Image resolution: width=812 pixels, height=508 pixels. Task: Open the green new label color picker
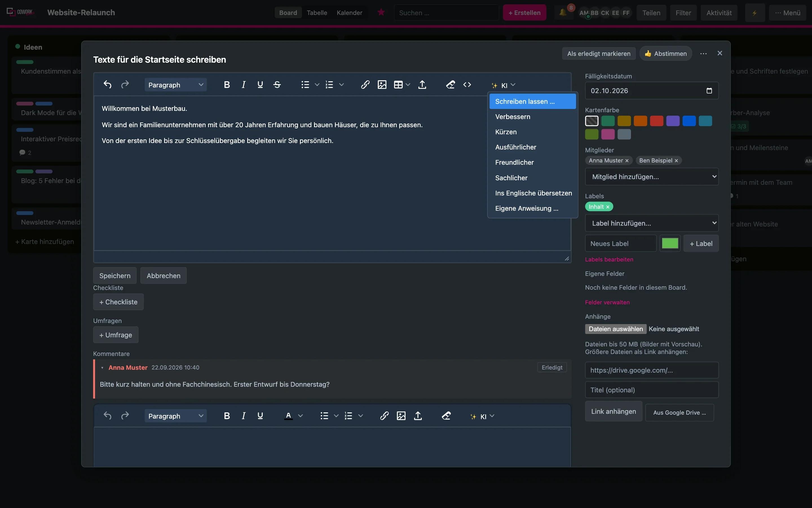coord(670,244)
